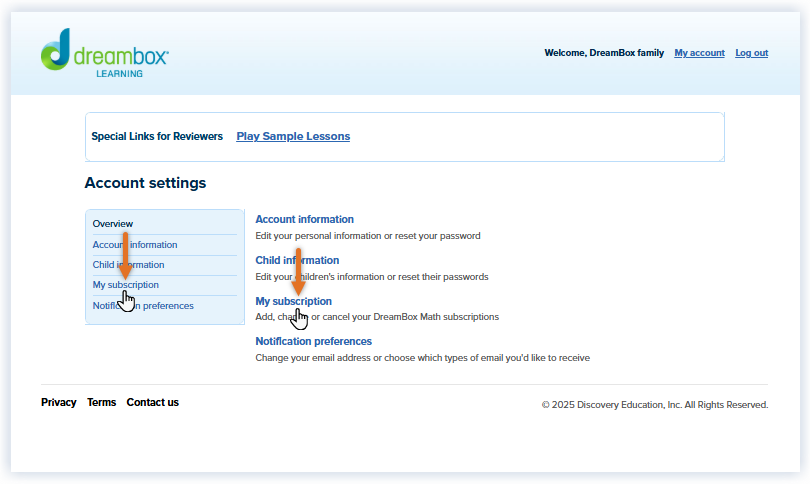Open the Account information heading link in main content
The image size is (810, 484).
pyautogui.click(x=304, y=219)
